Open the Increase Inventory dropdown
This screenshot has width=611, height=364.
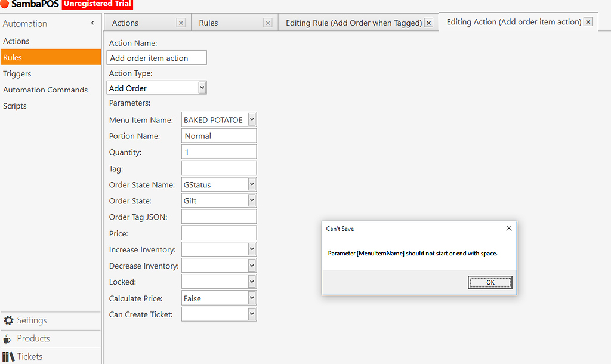(x=251, y=249)
